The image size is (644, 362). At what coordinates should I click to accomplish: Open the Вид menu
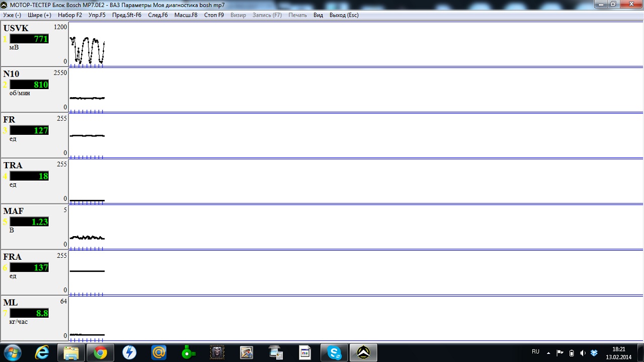(x=318, y=15)
